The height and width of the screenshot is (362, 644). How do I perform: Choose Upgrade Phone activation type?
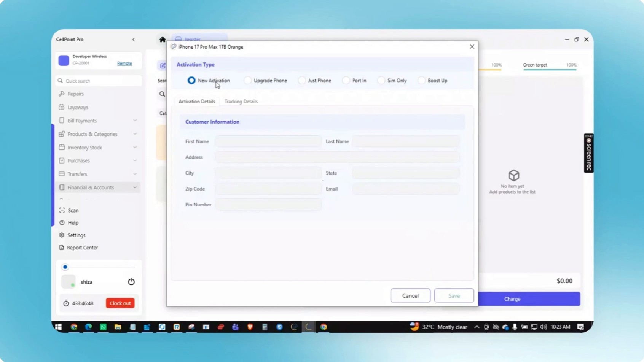248,81
